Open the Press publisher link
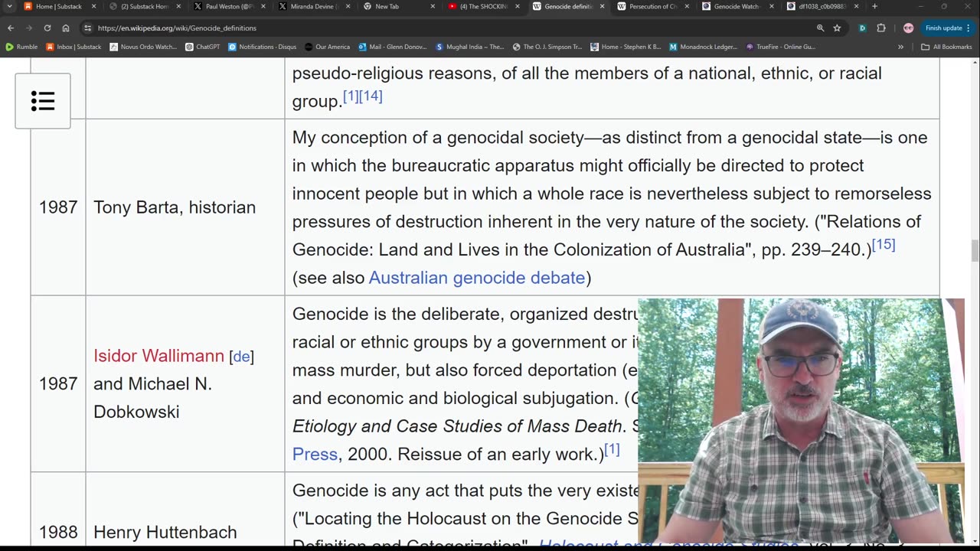The image size is (980, 551). [315, 455]
